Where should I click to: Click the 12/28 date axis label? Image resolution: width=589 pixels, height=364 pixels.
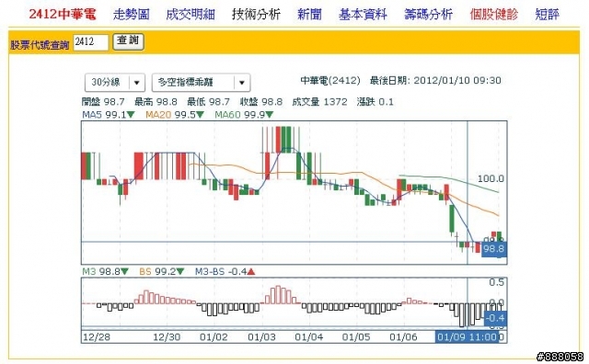coord(97,337)
